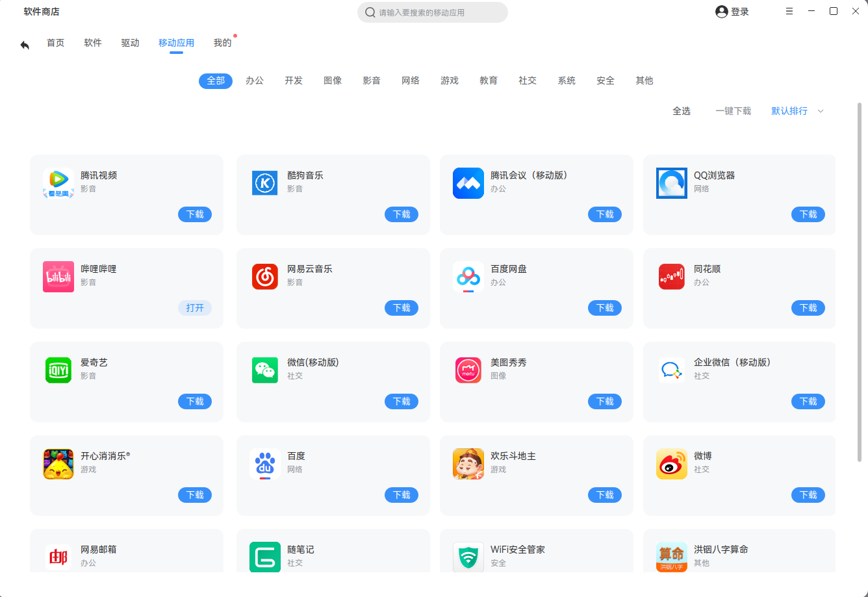Click the Weibo (微博) app icon
The height and width of the screenshot is (597, 868).
672,464
